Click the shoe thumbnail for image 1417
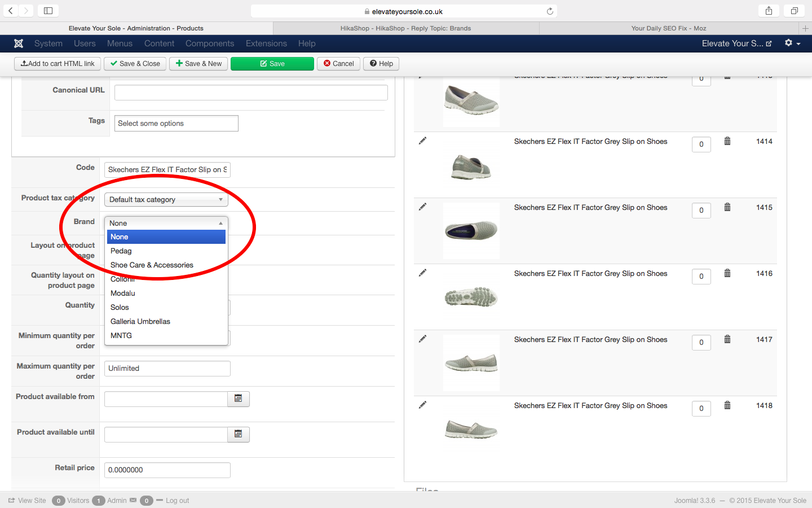812x508 pixels. coord(471,363)
